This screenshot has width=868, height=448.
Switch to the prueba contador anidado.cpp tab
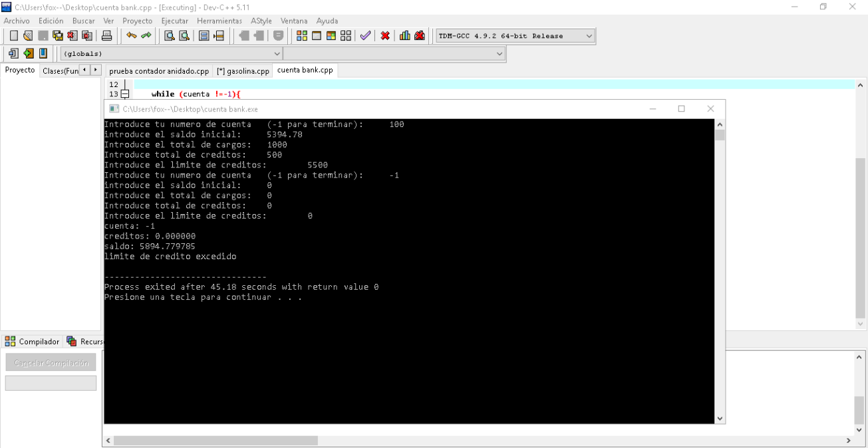point(159,70)
